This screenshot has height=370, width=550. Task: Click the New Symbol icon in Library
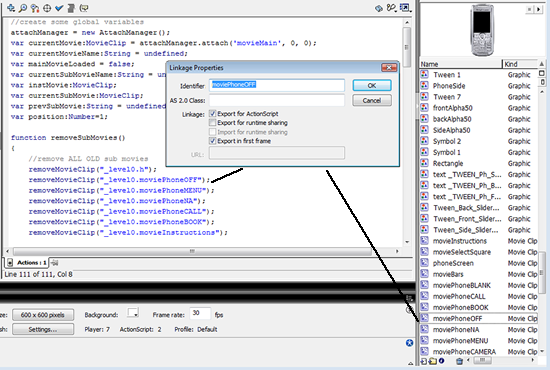coord(424,361)
